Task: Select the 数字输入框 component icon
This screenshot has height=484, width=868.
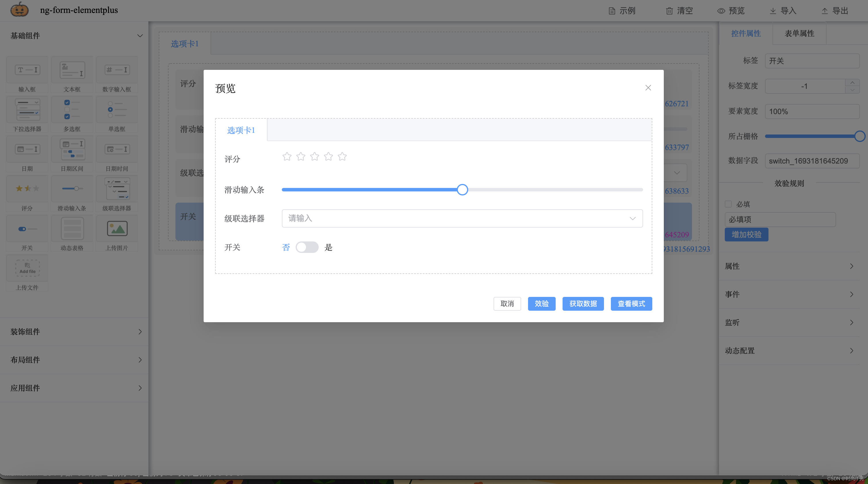Action: (x=117, y=70)
